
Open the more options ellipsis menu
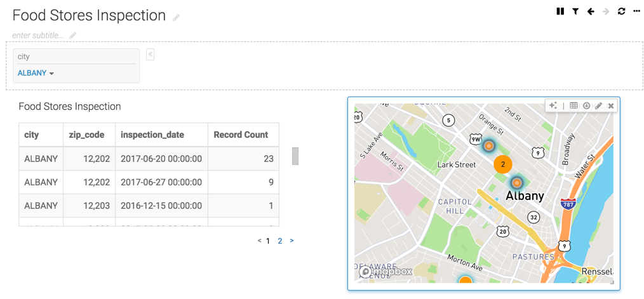[x=636, y=11]
